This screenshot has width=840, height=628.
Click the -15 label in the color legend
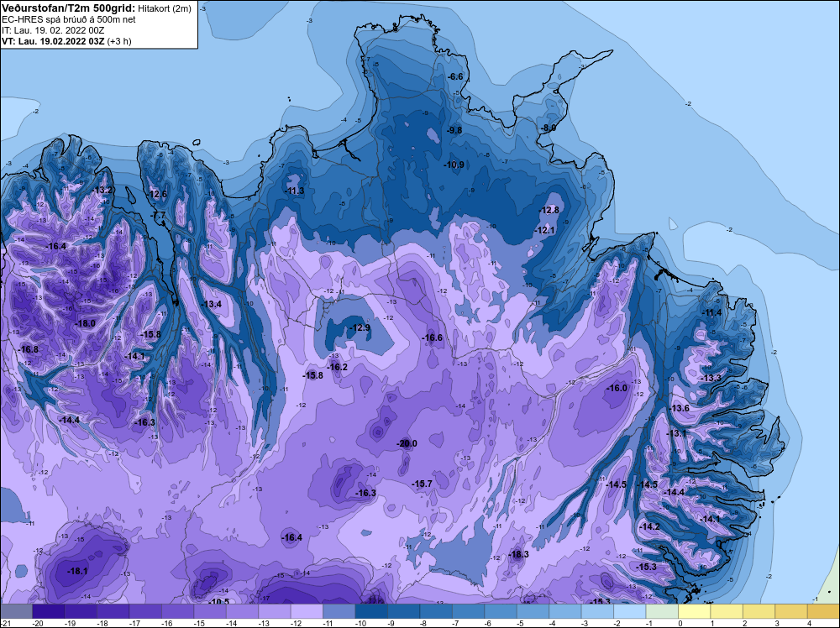click(199, 623)
